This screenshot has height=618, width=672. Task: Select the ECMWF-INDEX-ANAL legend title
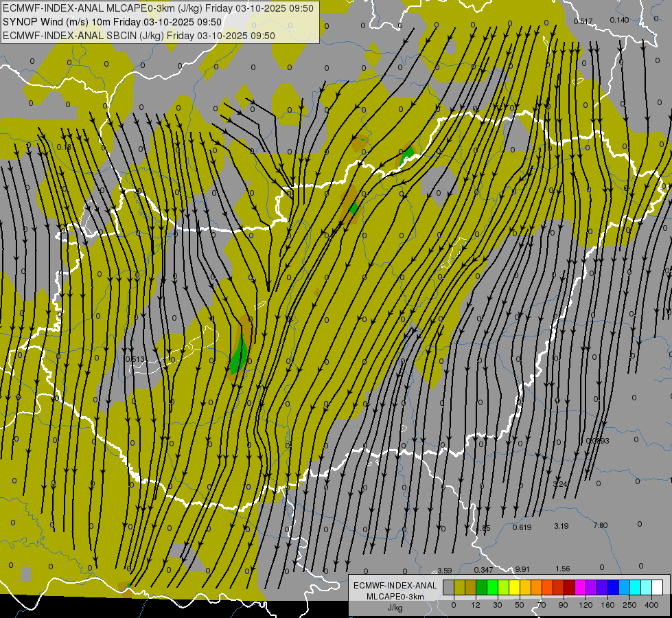tap(395, 585)
